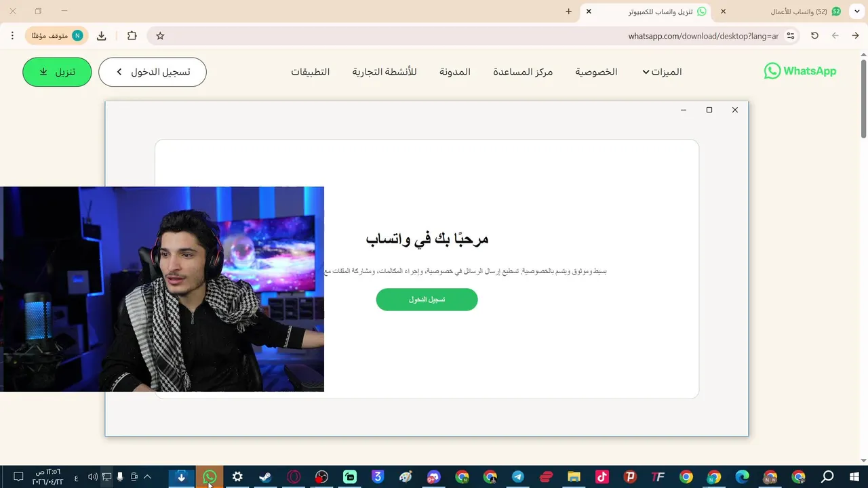Bookmark this page with the star icon
The image size is (868, 488).
click(x=160, y=36)
